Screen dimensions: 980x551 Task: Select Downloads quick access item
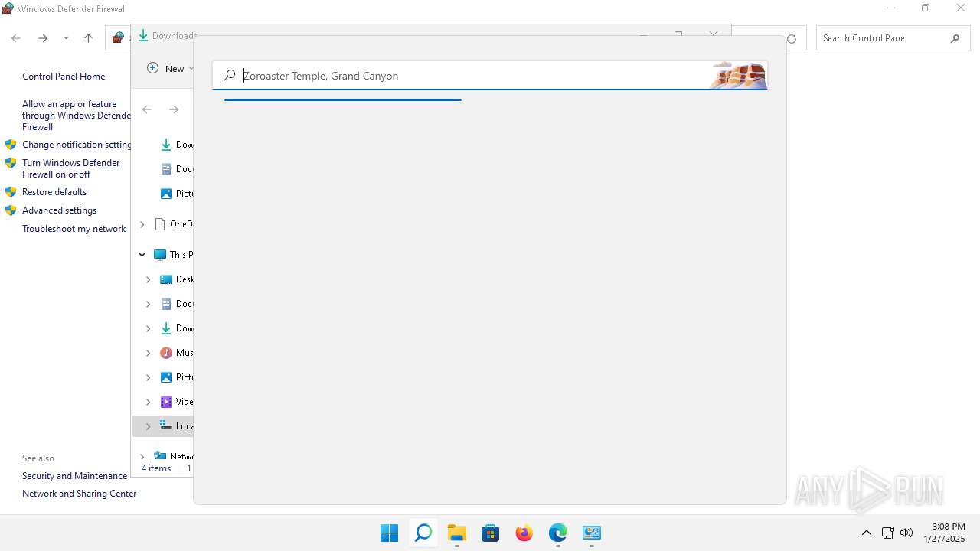[176, 145]
